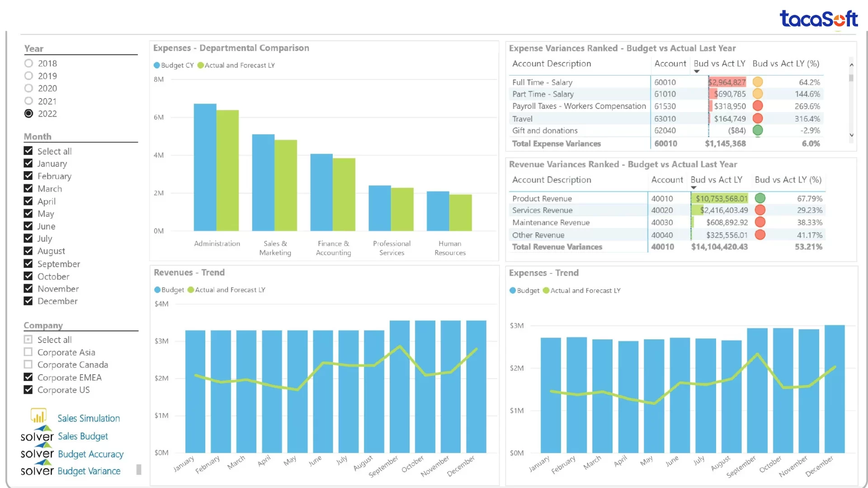Uncheck the March month checkbox

[x=28, y=188]
